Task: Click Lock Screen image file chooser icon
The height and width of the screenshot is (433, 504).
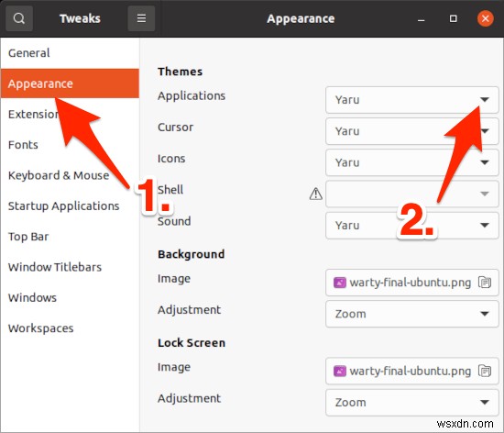Action: 485,371
